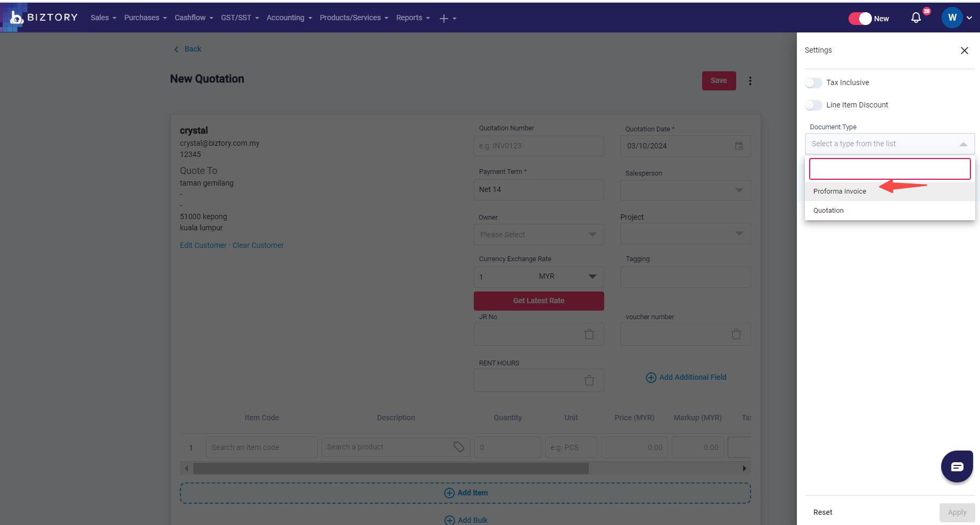This screenshot has height=525, width=980.
Task: Enable Line Item Discount toggle
Action: coord(813,105)
